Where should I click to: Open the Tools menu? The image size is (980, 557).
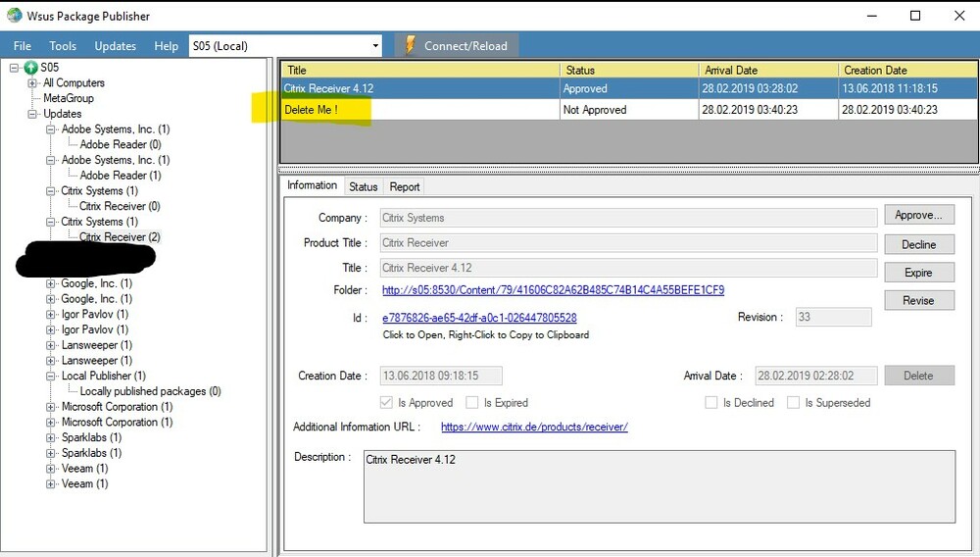click(63, 46)
